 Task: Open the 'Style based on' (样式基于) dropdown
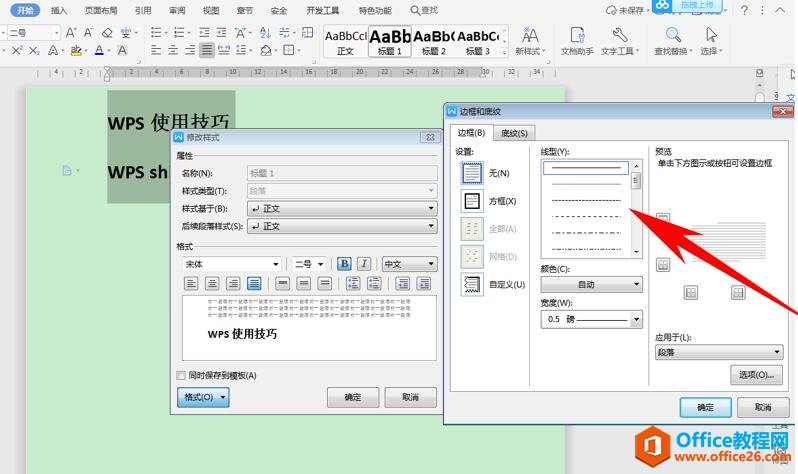tap(342, 208)
